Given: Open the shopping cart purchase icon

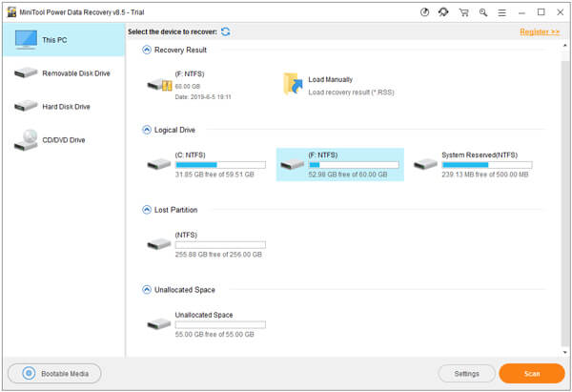Looking at the screenshot, I should (463, 12).
